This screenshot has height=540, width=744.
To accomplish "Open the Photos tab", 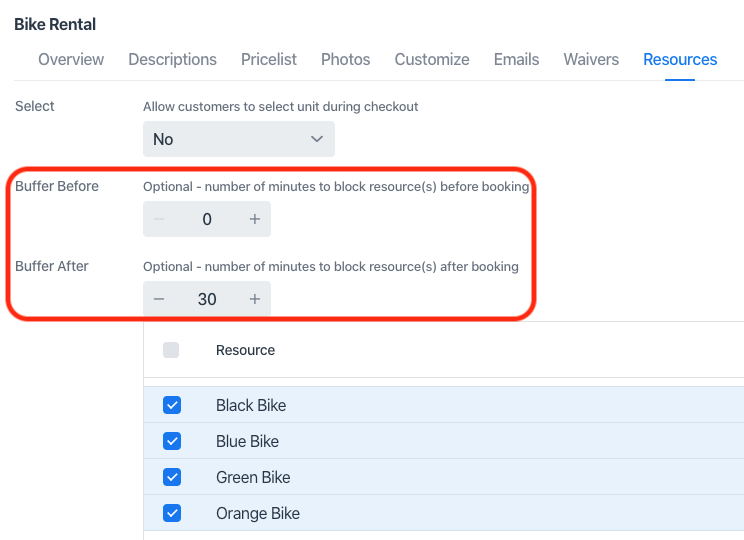I will click(x=346, y=59).
